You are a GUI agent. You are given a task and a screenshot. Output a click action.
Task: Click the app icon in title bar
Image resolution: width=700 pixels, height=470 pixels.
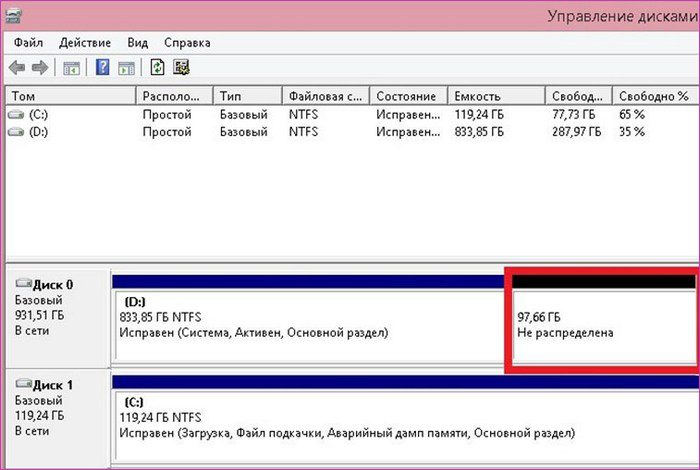click(13, 17)
